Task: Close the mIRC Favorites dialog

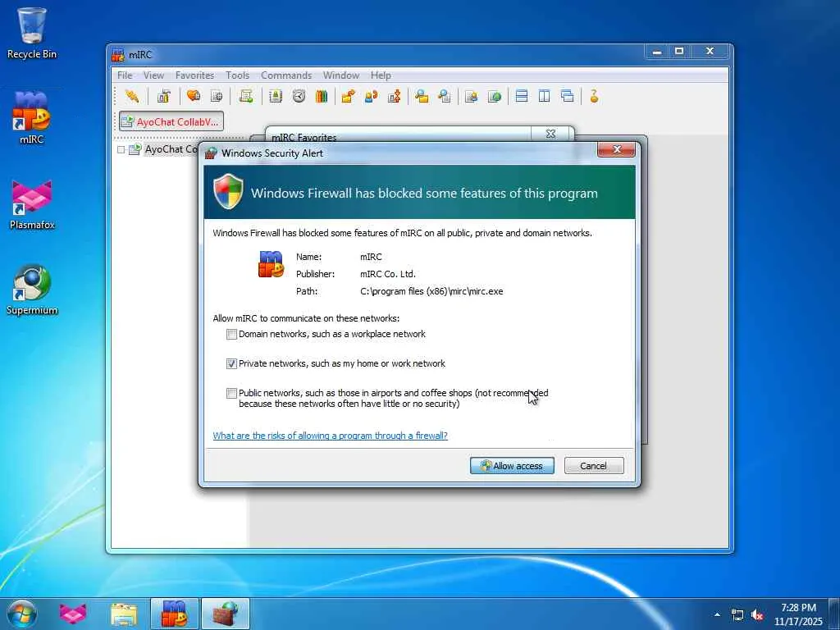Action: 551,134
